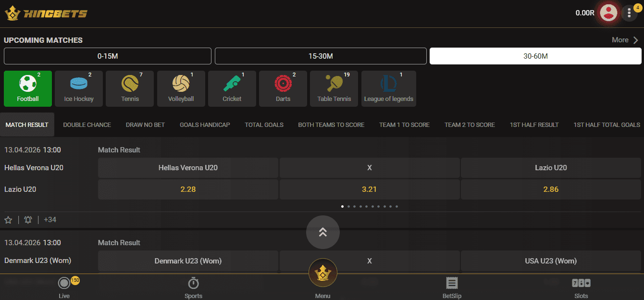Tap the scroll-to-top double chevron button

click(x=323, y=232)
